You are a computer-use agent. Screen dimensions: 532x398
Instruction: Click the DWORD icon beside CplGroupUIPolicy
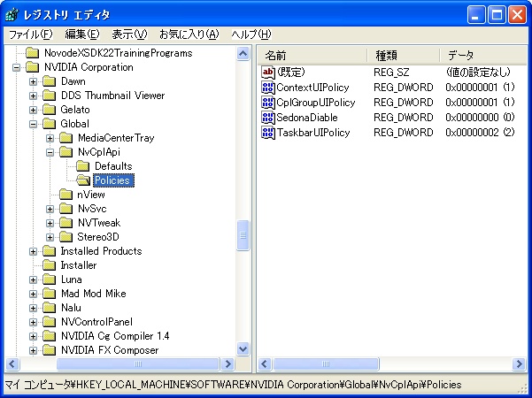point(268,103)
